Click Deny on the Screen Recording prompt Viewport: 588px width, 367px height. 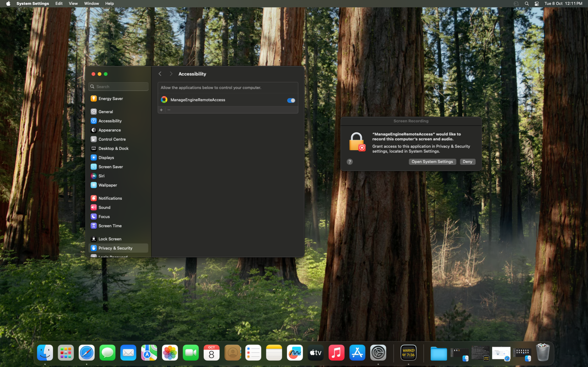467,162
